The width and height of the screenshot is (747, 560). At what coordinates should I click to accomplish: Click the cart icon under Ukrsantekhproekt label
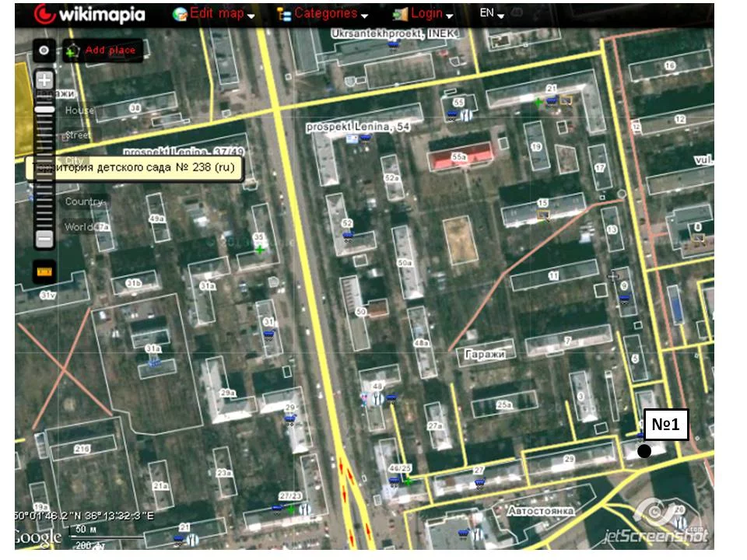coord(393,45)
